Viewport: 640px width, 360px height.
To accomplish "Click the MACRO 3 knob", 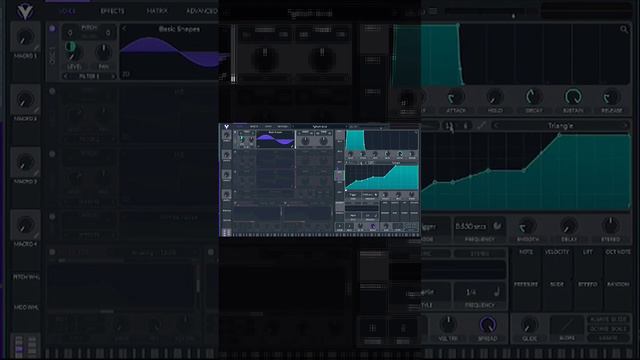I will [25, 163].
